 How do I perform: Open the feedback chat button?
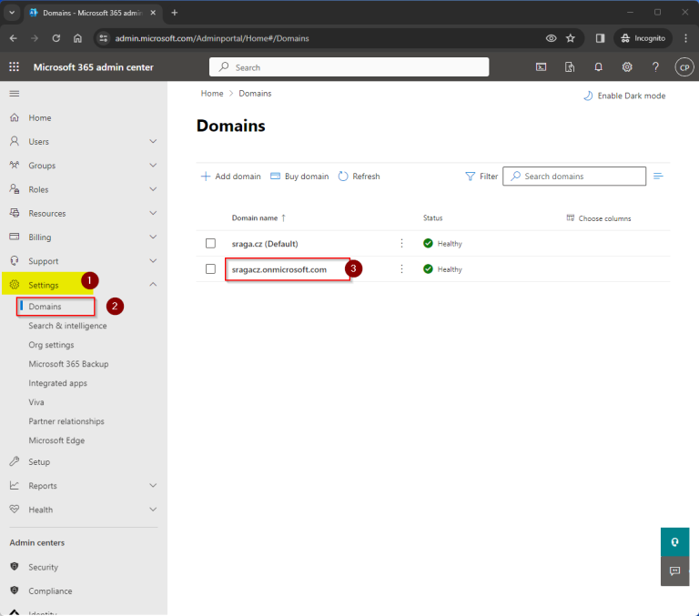[675, 571]
